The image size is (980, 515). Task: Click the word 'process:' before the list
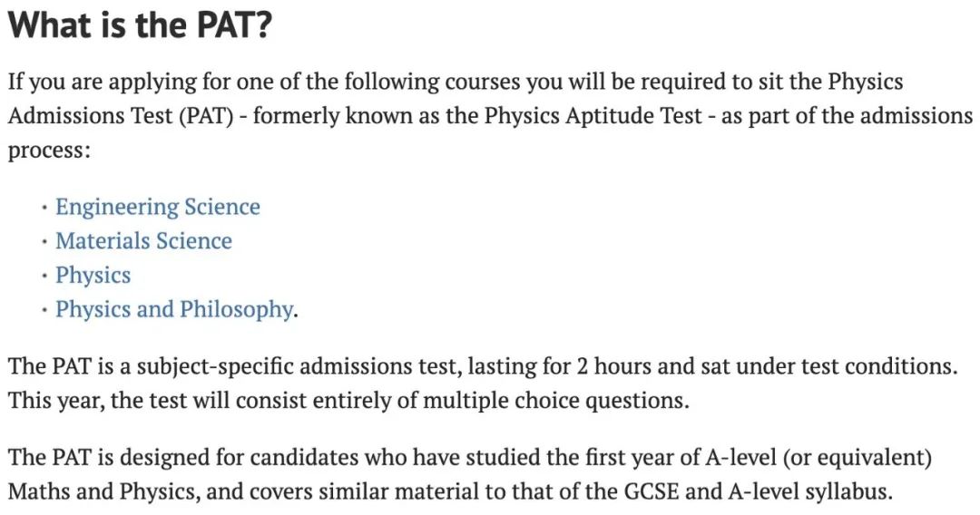pyautogui.click(x=49, y=151)
